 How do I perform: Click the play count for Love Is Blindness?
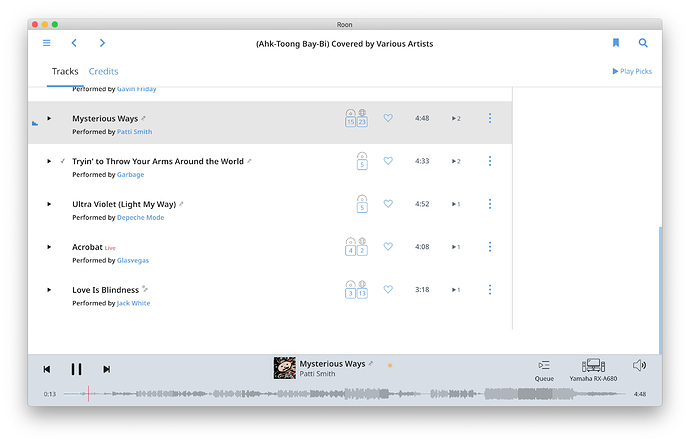456,290
